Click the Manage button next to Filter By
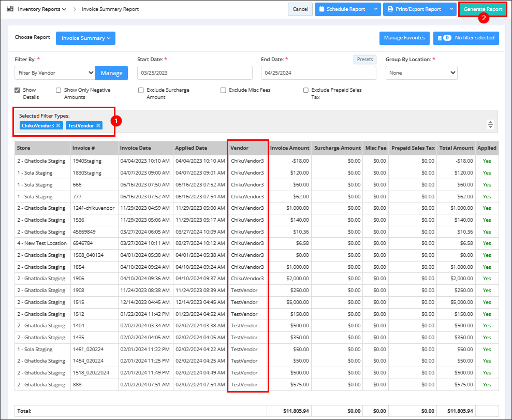The width and height of the screenshot is (512, 420). (x=111, y=73)
